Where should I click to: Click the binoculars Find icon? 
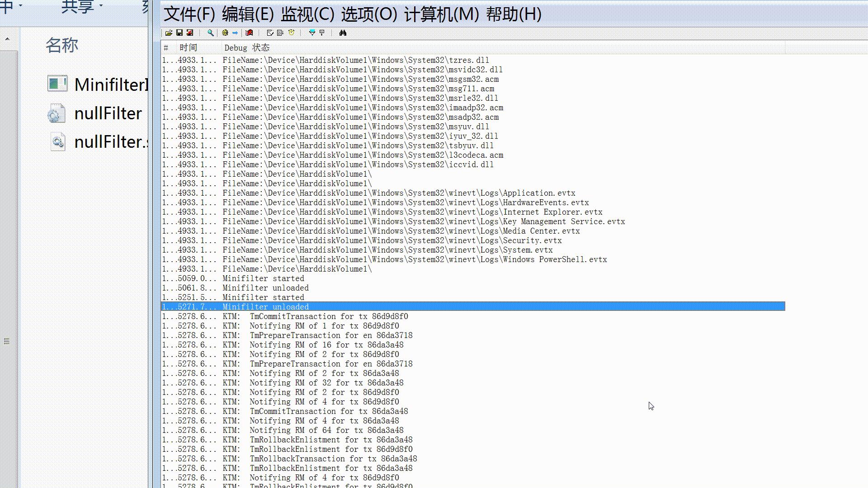pos(343,33)
